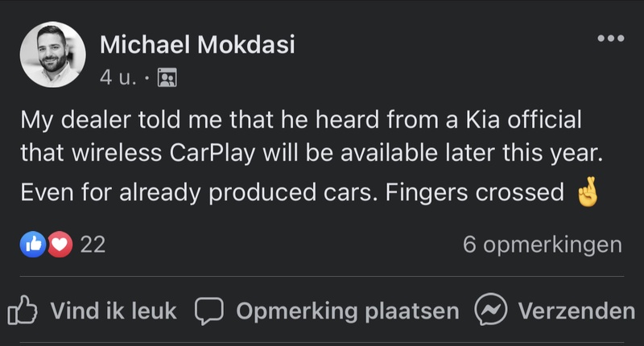Click the group audience icon beside timestamp
The image size is (644, 346).
tap(167, 78)
